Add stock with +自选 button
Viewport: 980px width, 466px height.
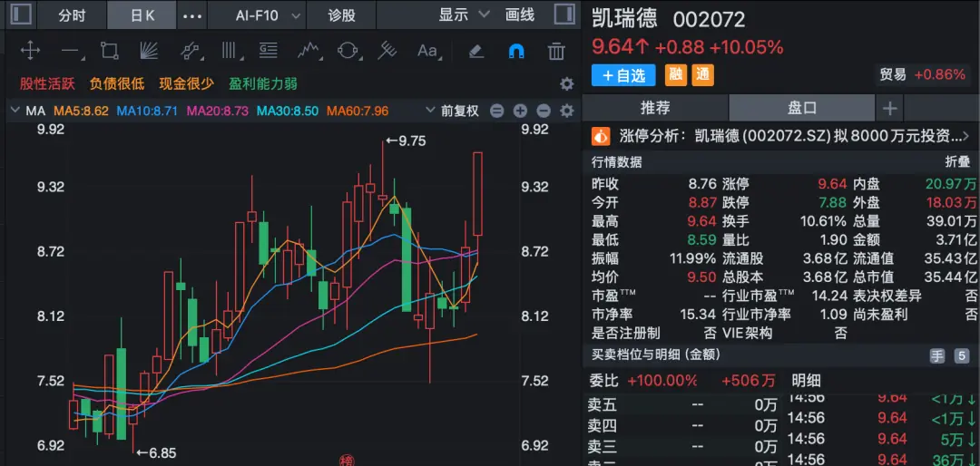pos(623,75)
